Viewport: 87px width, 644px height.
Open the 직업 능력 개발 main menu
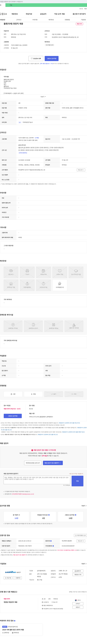coord(60,14)
